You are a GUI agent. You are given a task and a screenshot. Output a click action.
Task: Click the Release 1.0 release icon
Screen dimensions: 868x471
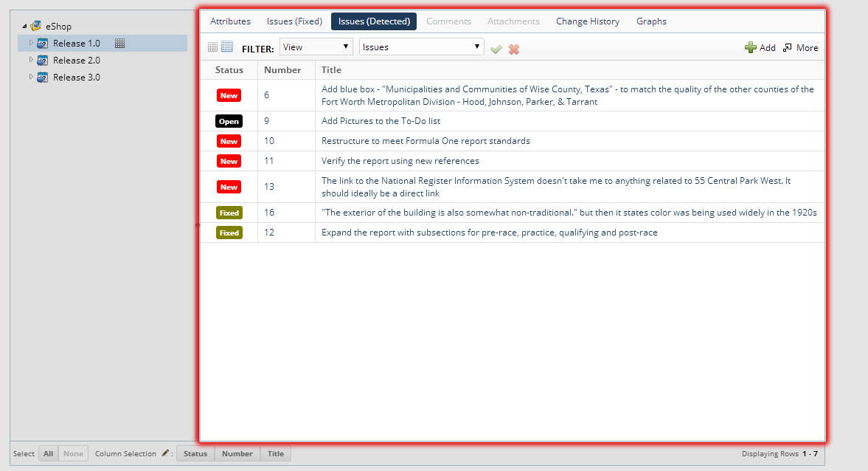[43, 44]
